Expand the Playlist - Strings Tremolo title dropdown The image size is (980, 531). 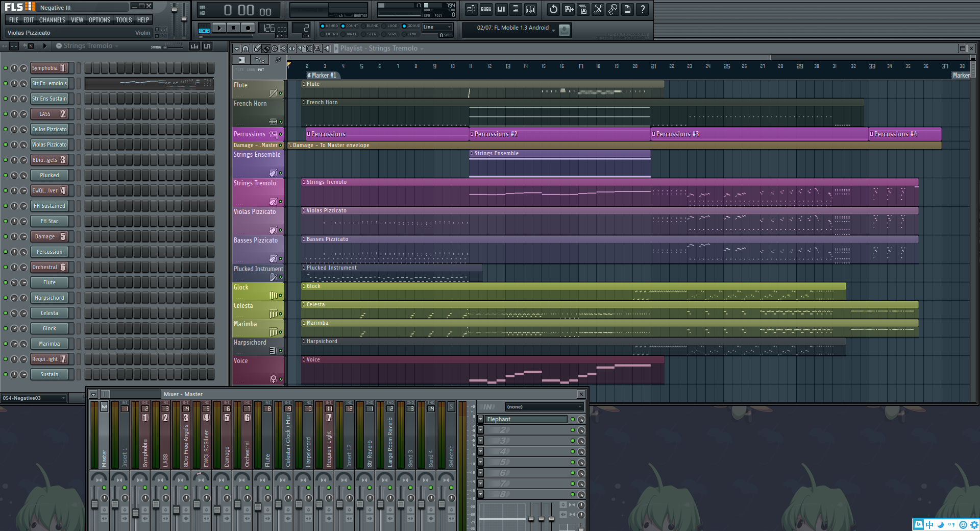point(422,49)
